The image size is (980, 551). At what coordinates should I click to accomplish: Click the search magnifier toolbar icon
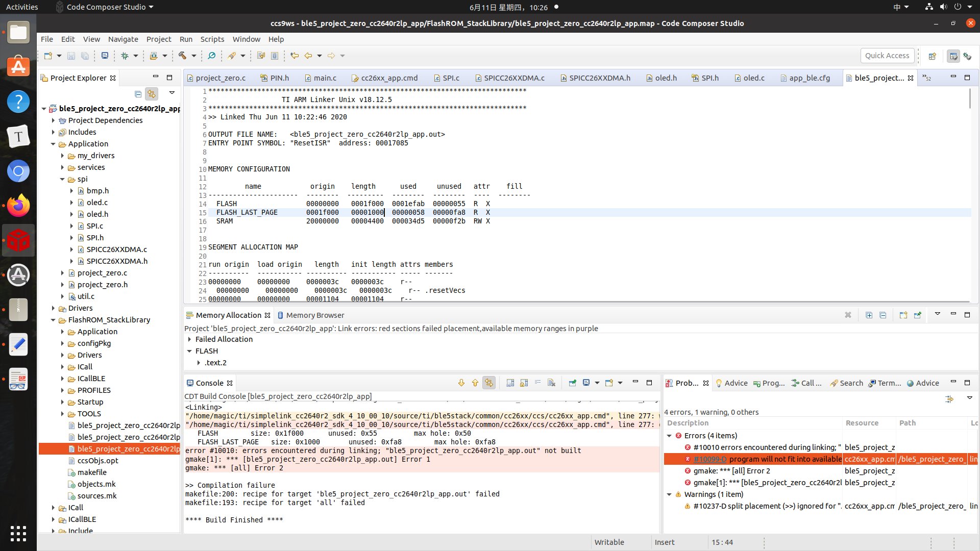pos(211,56)
